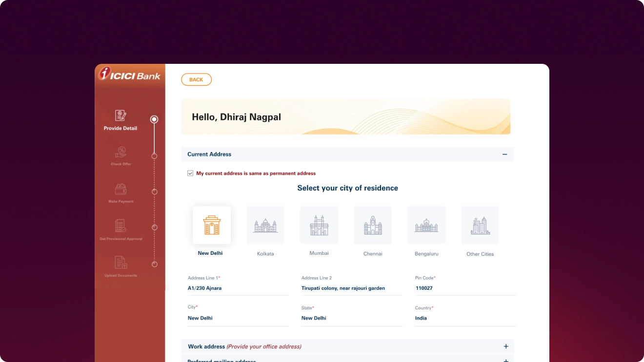Image resolution: width=644 pixels, height=362 pixels.
Task: Collapse the Current Address section
Action: click(505, 154)
